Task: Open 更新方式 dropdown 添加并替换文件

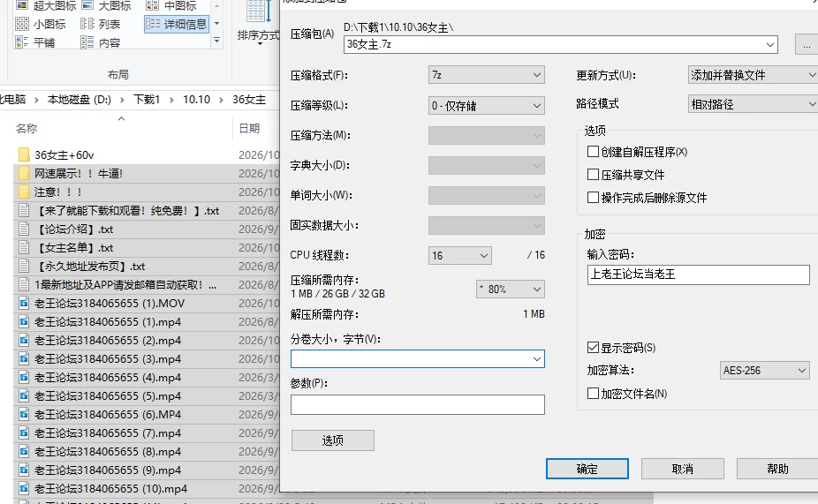Action: point(753,75)
